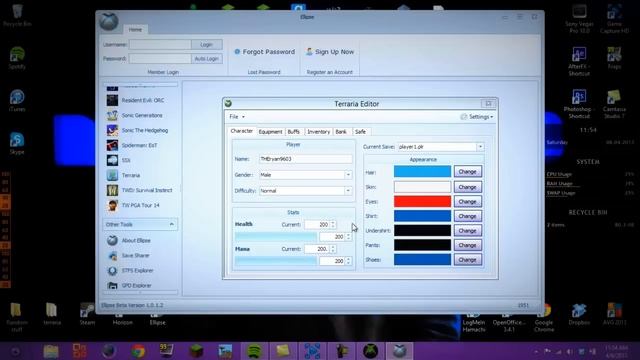The height and width of the screenshot is (360, 640).
Task: Open the Settings dropdown in Terraria Editor
Action: [477, 117]
